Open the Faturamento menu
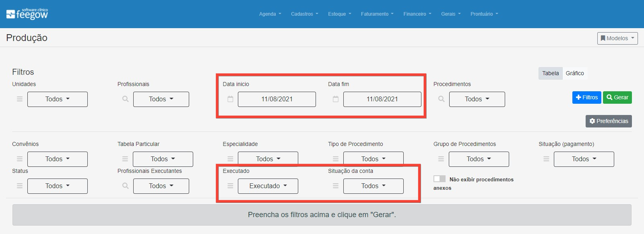Image resolution: width=644 pixels, height=234 pixels. [x=377, y=14]
